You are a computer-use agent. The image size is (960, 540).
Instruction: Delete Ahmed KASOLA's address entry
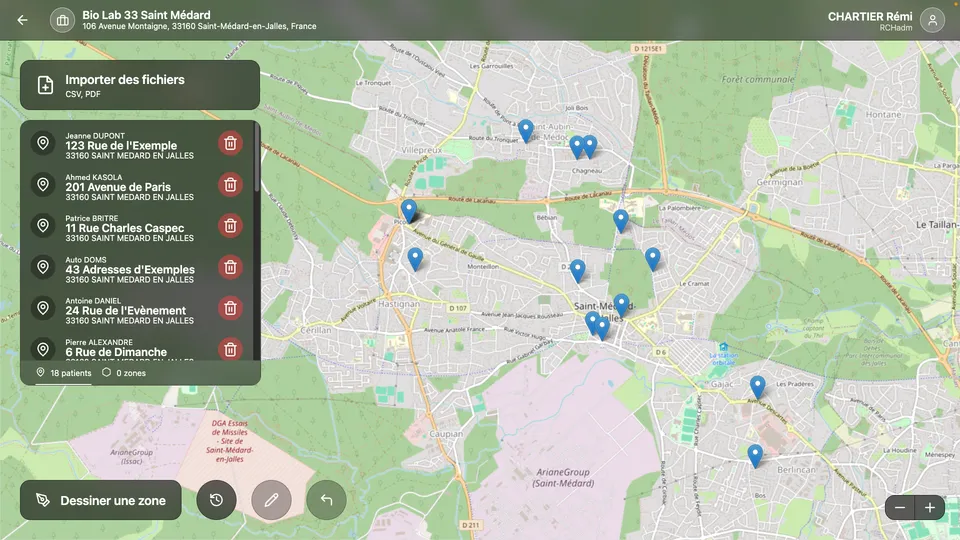[x=230, y=184]
